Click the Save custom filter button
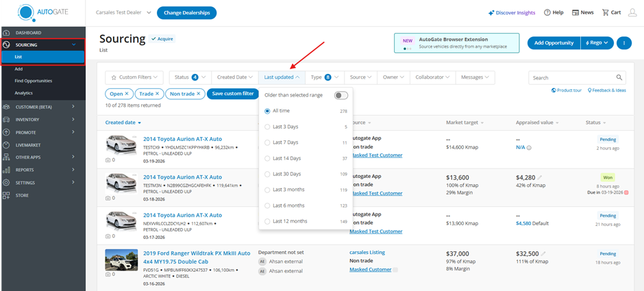Screen dimensions: 644x291 click(233, 93)
